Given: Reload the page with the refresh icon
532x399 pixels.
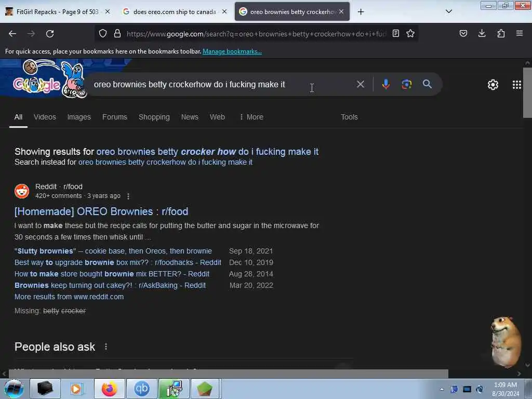Looking at the screenshot, I should (50, 34).
